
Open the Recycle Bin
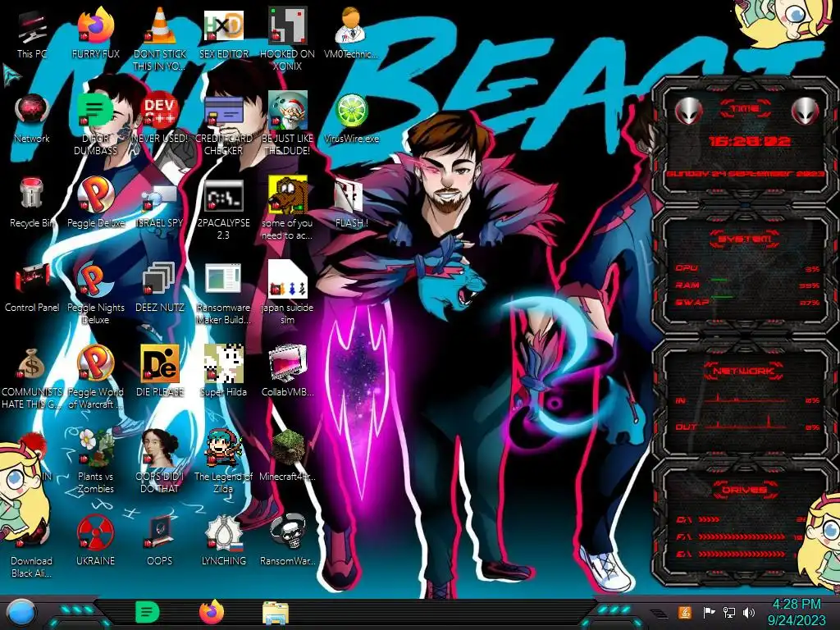pos(32,203)
